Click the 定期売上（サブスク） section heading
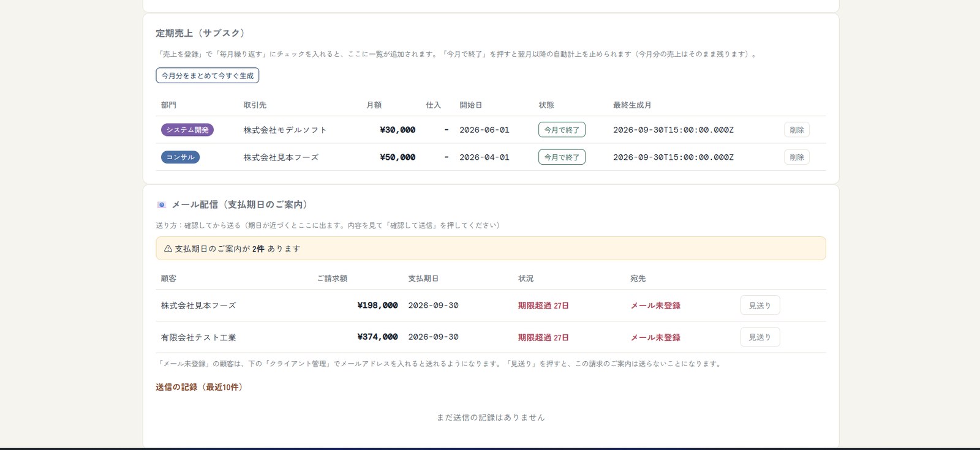The image size is (980, 450). pyautogui.click(x=202, y=33)
